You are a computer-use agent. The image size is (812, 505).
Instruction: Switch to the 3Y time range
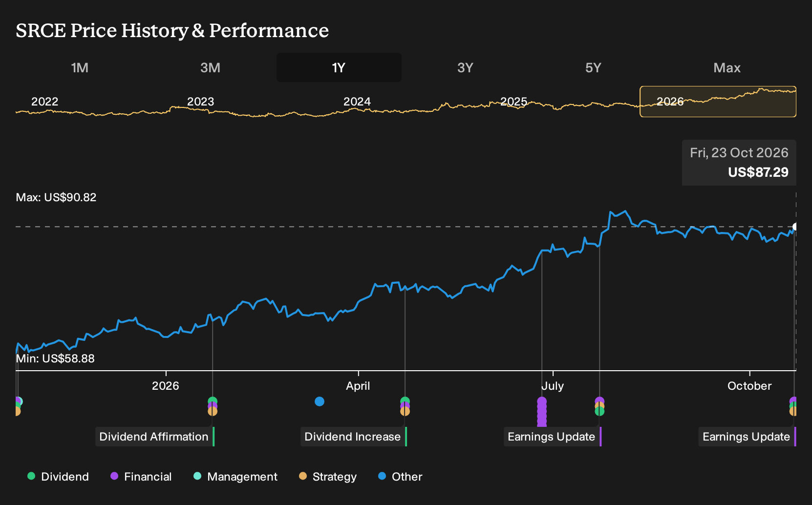coord(465,67)
